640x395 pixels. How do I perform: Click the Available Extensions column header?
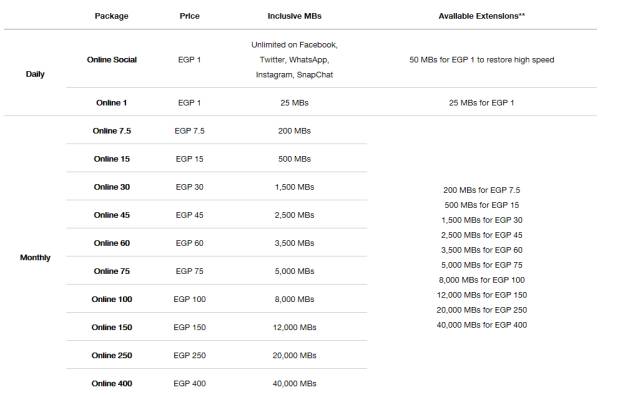click(x=482, y=16)
